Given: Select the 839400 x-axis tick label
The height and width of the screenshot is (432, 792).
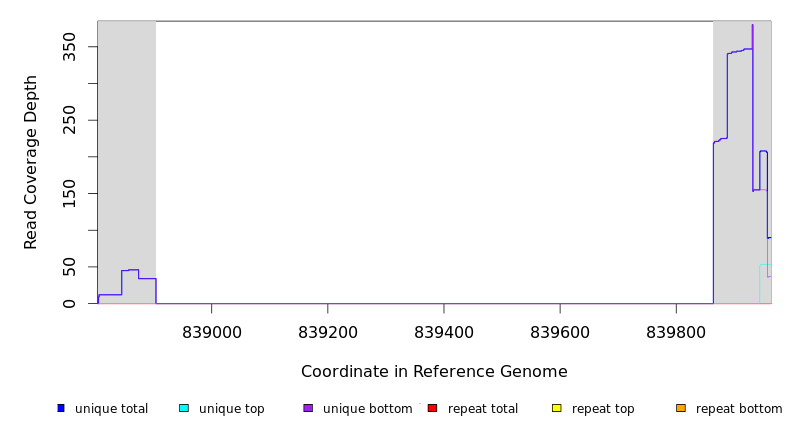Looking at the screenshot, I should point(444,331).
